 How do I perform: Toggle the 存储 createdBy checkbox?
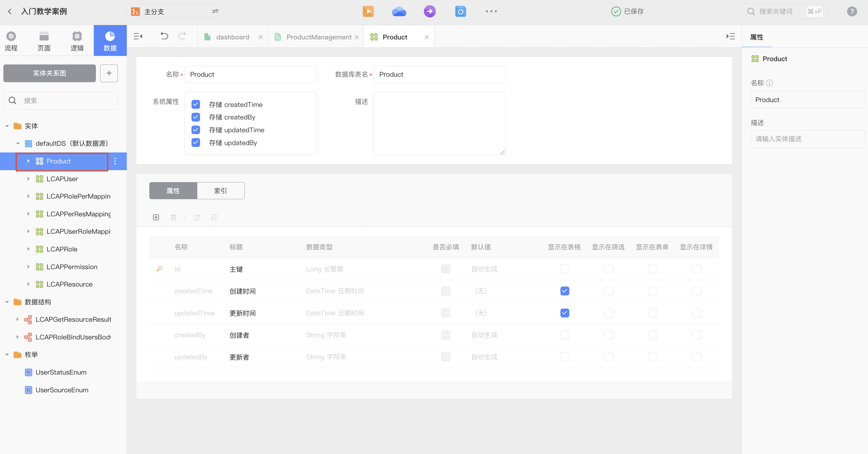[x=195, y=117]
